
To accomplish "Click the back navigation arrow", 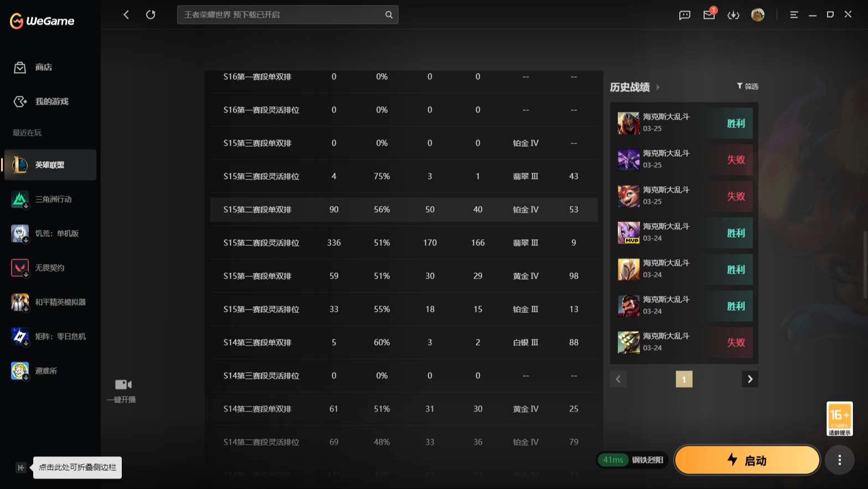I will click(x=126, y=14).
